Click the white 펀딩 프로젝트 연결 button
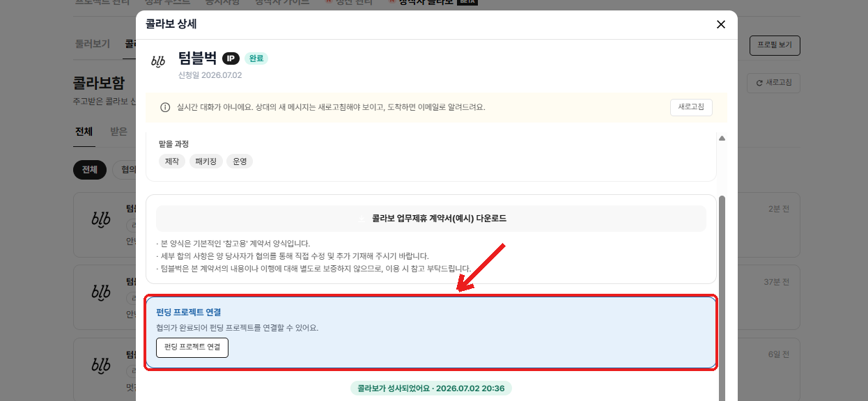 (x=192, y=347)
